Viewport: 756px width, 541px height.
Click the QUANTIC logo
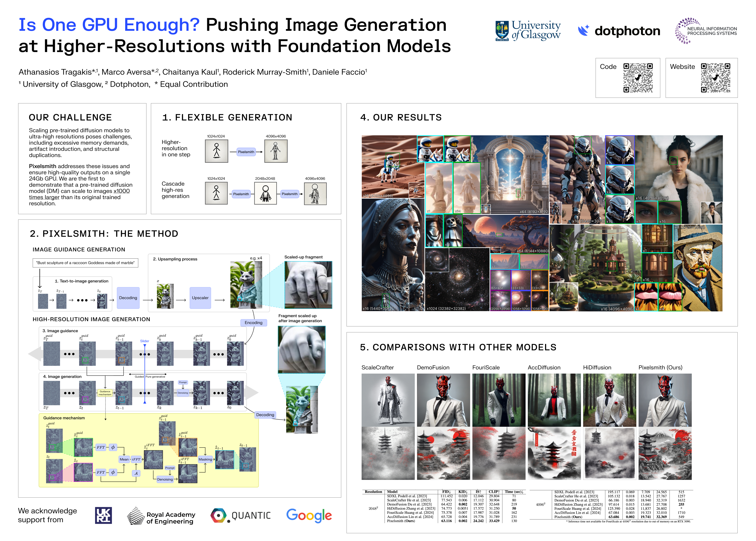click(x=240, y=515)
